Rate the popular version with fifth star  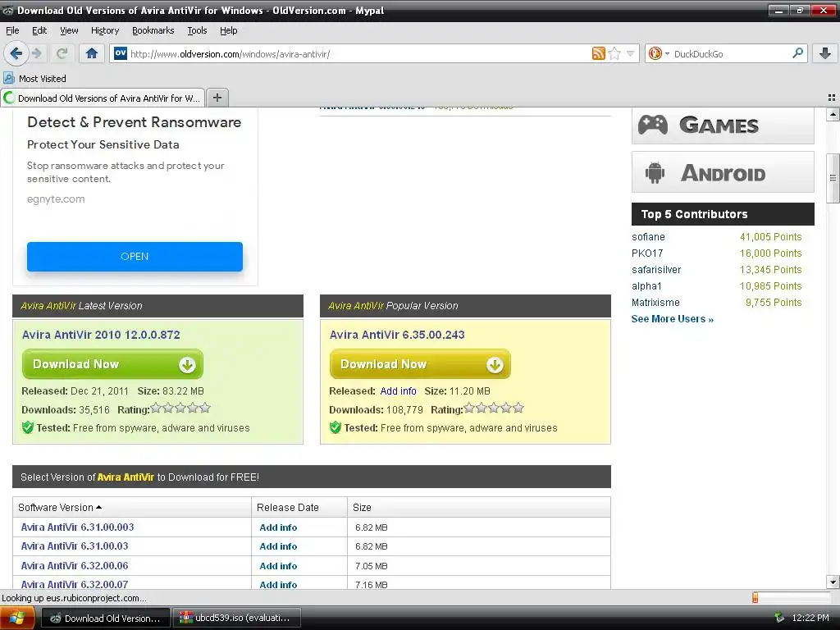[x=518, y=409]
